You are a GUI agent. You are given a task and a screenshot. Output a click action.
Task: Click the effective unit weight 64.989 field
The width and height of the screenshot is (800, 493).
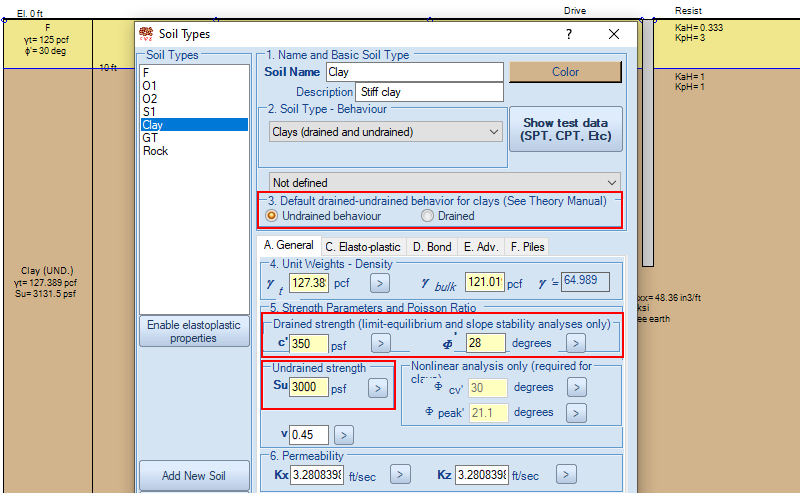[585, 281]
